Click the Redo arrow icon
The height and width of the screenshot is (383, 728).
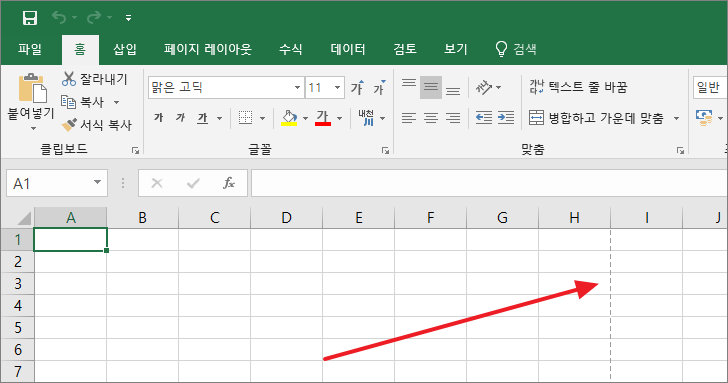[x=93, y=18]
